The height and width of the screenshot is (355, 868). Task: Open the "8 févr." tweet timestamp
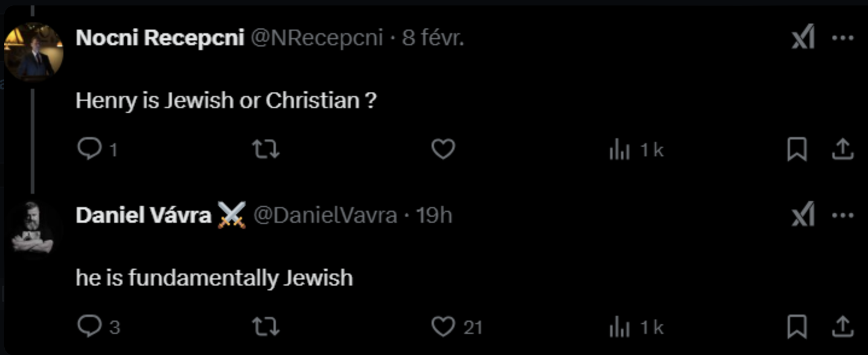click(433, 38)
